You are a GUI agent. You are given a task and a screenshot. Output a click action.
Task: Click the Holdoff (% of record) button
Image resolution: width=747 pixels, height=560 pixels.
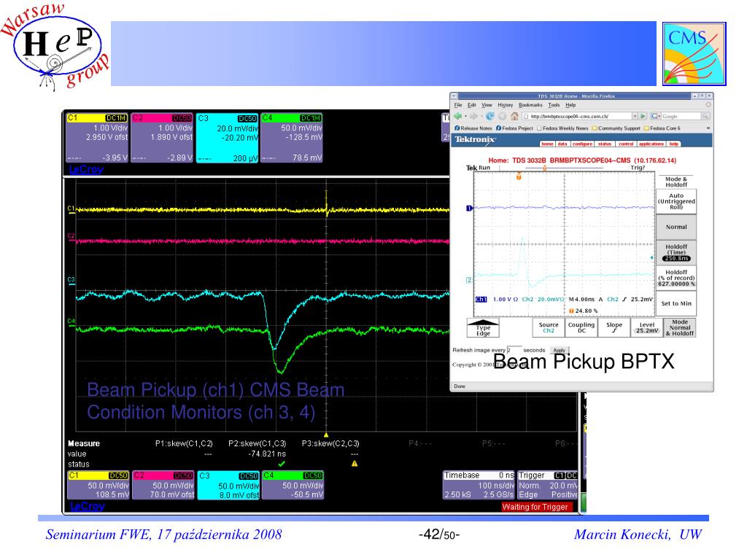[676, 278]
